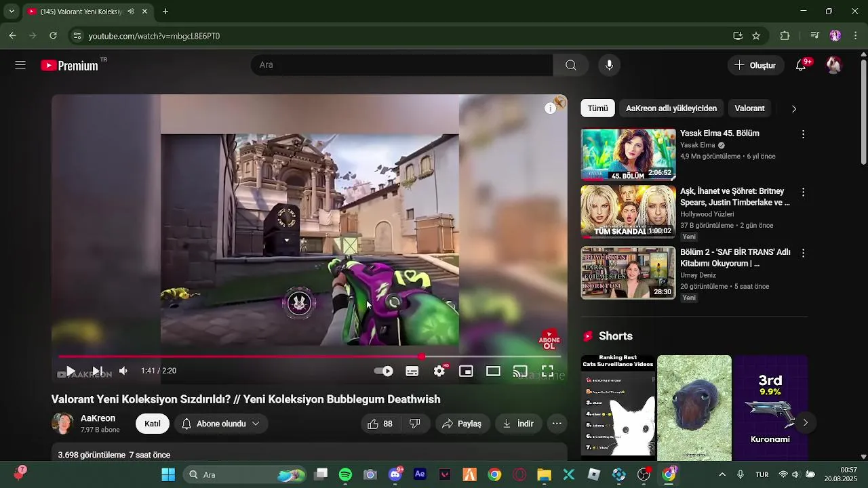
Task: Open the tab search dropdown arrow
Action: pos(11,12)
